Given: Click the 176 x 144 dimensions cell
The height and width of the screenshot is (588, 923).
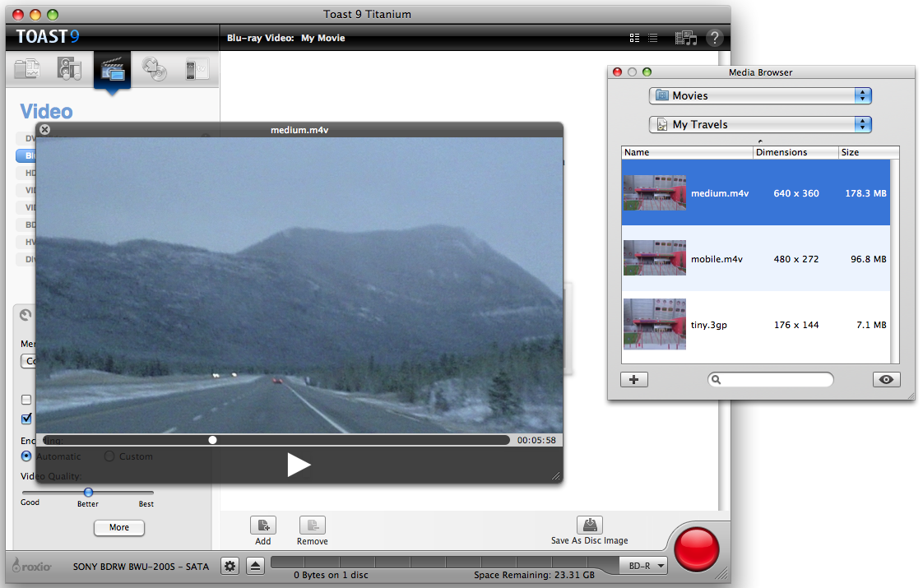Looking at the screenshot, I should click(x=795, y=325).
